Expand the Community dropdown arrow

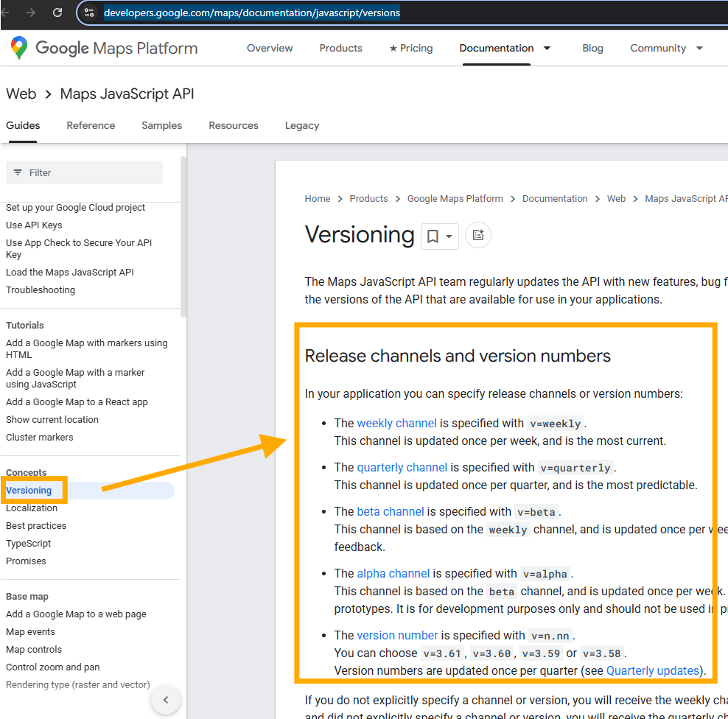(x=700, y=49)
